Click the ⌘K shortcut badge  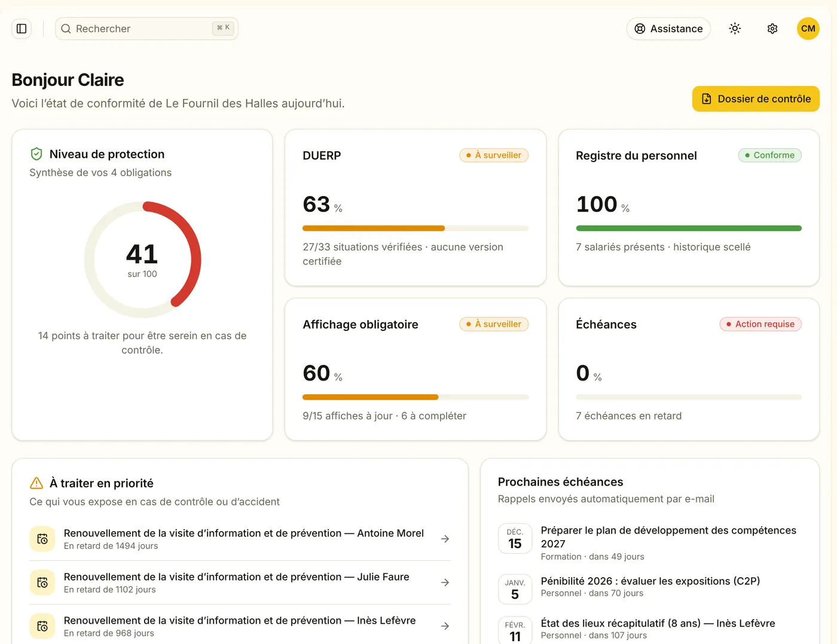[x=223, y=27]
